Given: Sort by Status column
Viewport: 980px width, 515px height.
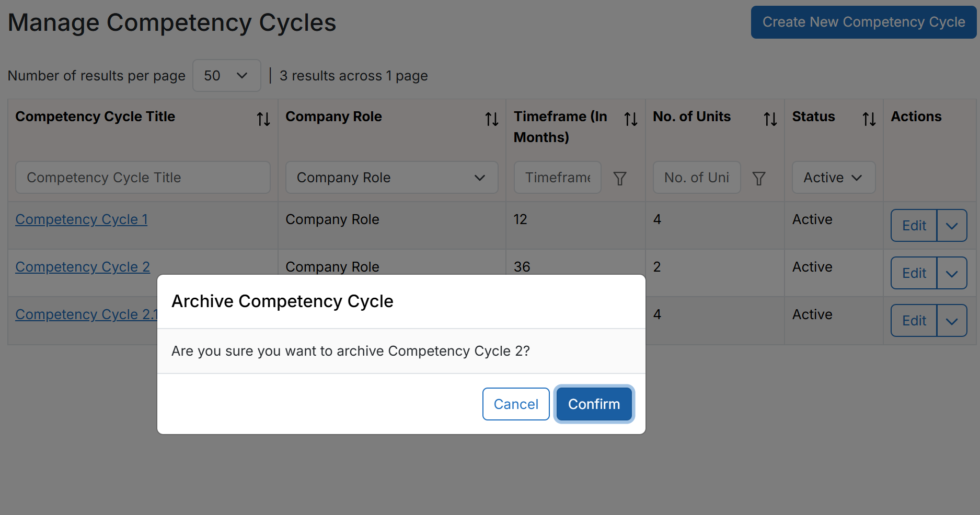Looking at the screenshot, I should 869,119.
